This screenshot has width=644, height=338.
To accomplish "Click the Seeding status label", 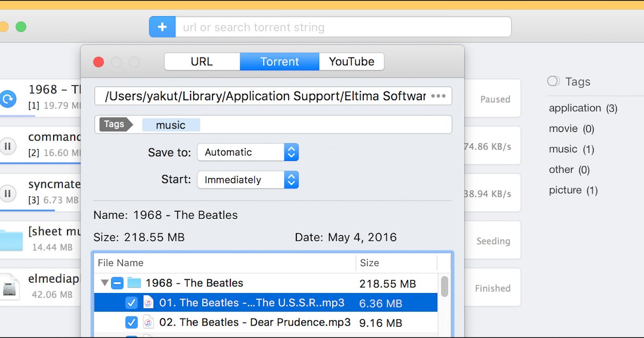I will click(x=493, y=241).
